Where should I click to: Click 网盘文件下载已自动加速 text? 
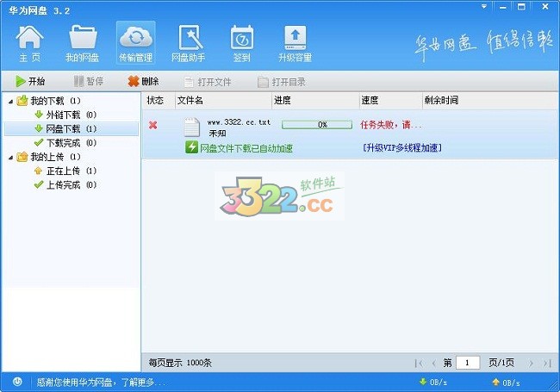(246, 148)
